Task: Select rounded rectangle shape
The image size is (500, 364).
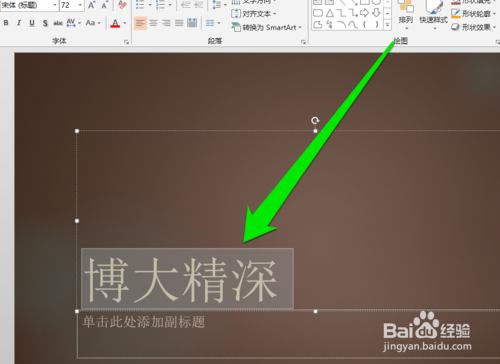Action: (x=318, y=13)
